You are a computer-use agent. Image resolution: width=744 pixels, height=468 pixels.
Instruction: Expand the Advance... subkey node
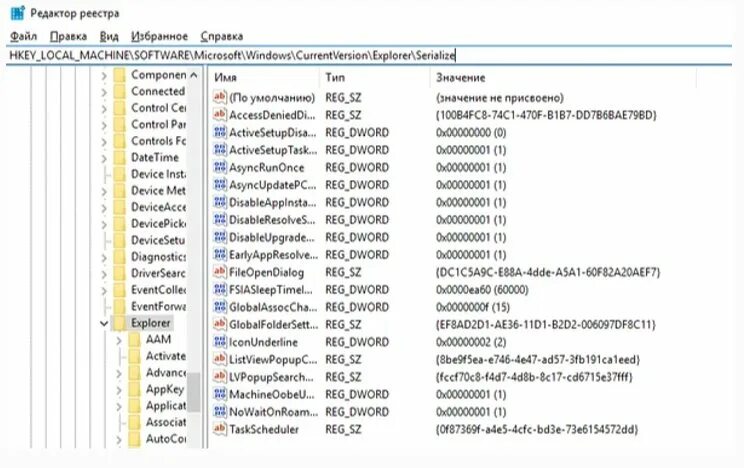[119, 374]
